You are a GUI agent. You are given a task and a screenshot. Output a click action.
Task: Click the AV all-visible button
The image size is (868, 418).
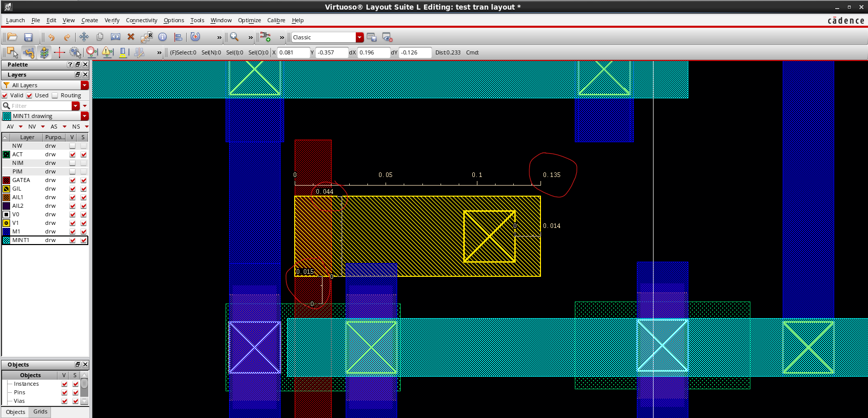(10, 127)
